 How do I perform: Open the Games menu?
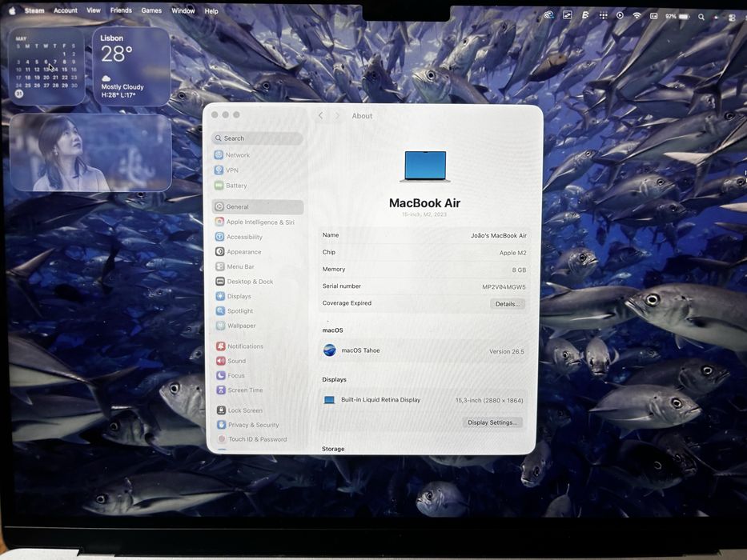tap(151, 10)
